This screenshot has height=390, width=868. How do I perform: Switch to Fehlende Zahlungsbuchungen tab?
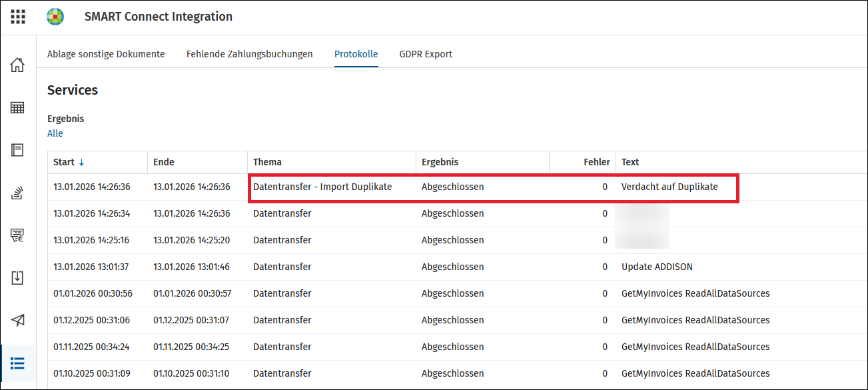coord(249,54)
